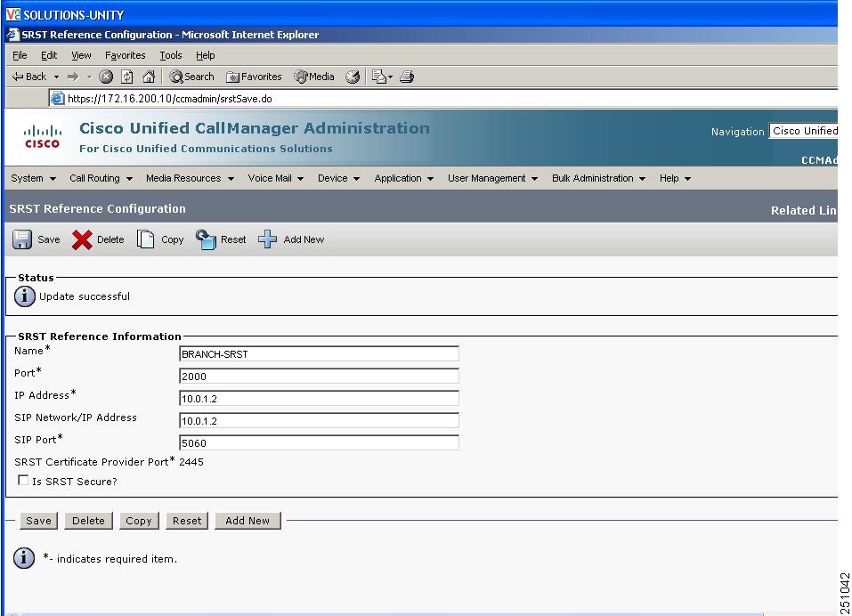852x616 pixels.
Task: Expand the Application menu
Action: click(x=403, y=178)
